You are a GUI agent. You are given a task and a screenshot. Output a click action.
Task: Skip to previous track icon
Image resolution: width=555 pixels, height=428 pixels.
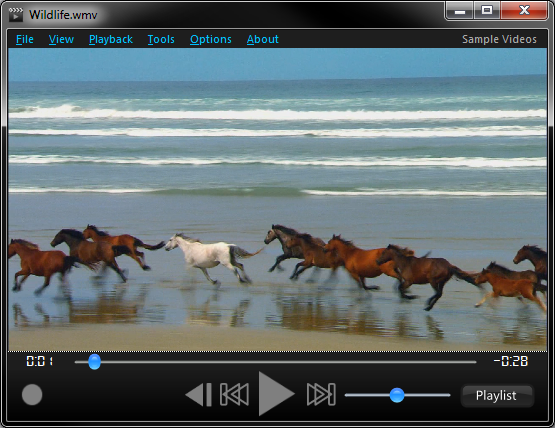pos(234,394)
